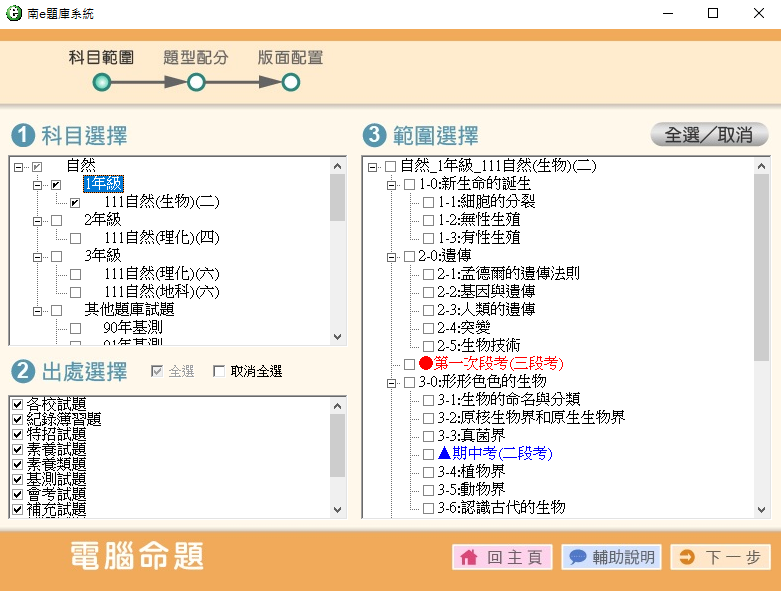Switch to the 版面配置 step tab
Screen dimensions: 781x591
point(290,58)
